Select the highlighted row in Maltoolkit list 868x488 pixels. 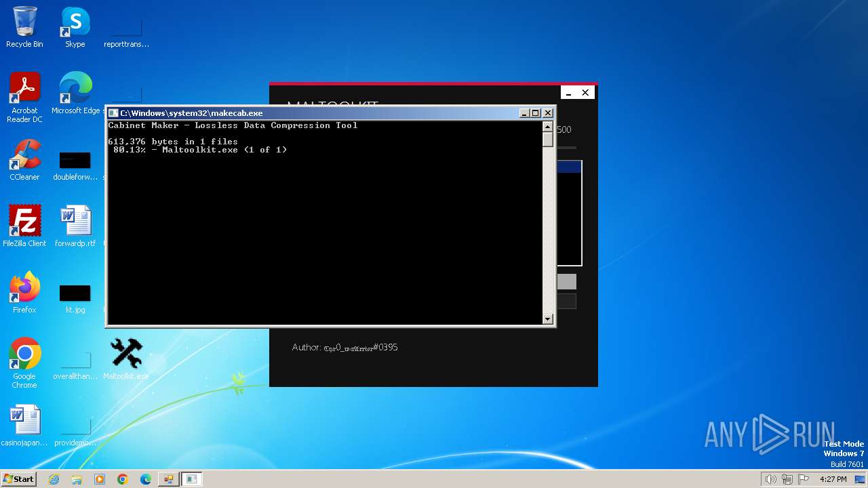[569, 167]
